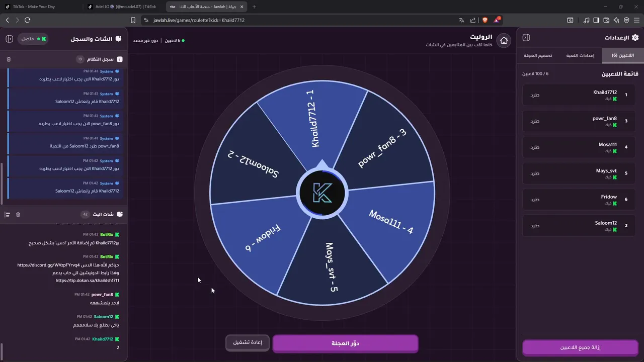Open site settings icon in address bar

click(146, 20)
